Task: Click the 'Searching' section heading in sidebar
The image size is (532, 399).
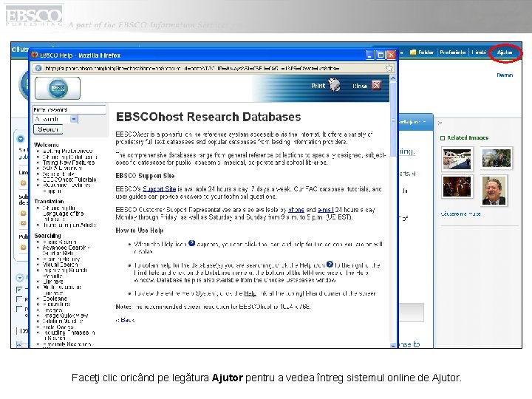Action: pos(47,236)
